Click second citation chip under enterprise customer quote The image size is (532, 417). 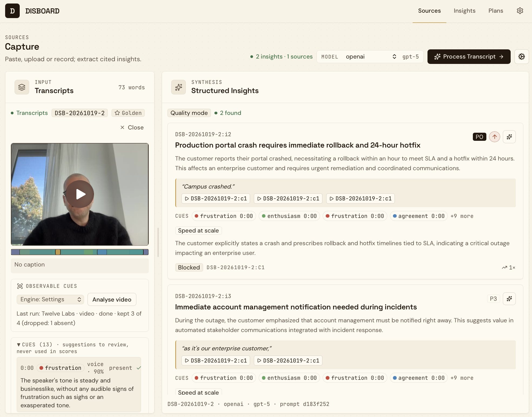pos(288,361)
